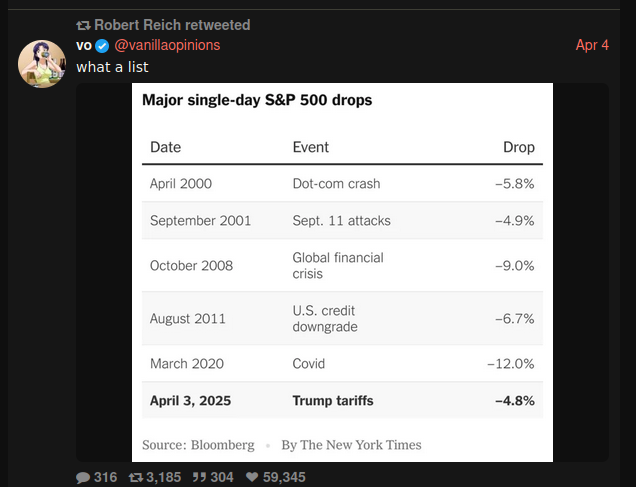This screenshot has height=487, width=636.
Task: Open the S&P 500 drops table image
Action: (x=342, y=272)
